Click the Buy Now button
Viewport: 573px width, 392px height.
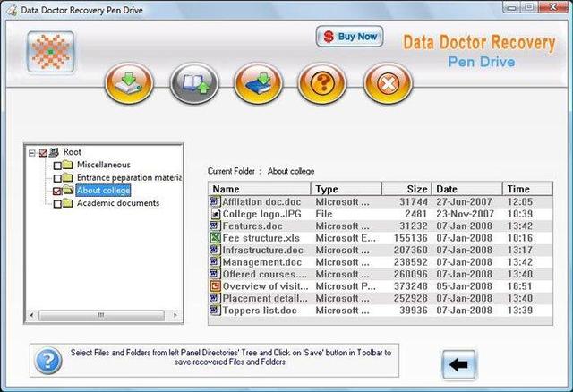(x=350, y=37)
